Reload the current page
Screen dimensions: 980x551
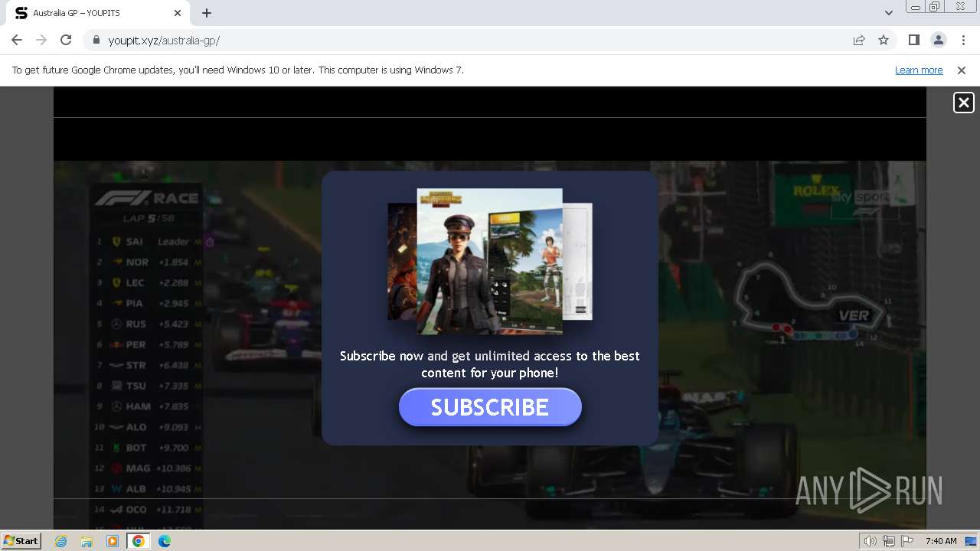(66, 40)
